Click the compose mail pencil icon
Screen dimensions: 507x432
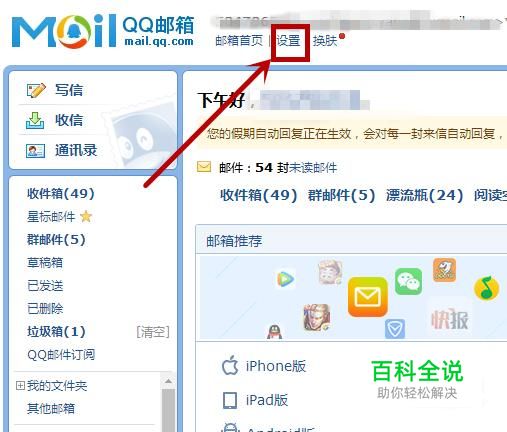coord(36,90)
